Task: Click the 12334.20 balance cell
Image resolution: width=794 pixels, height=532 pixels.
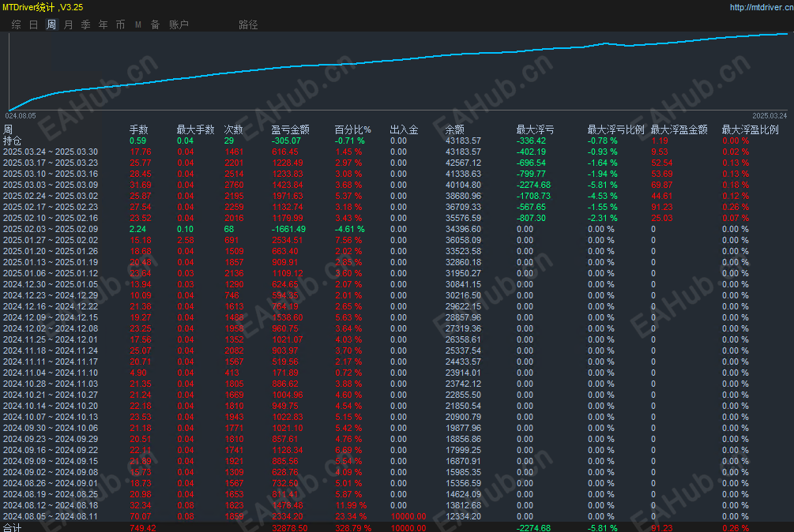Action: coord(463,516)
